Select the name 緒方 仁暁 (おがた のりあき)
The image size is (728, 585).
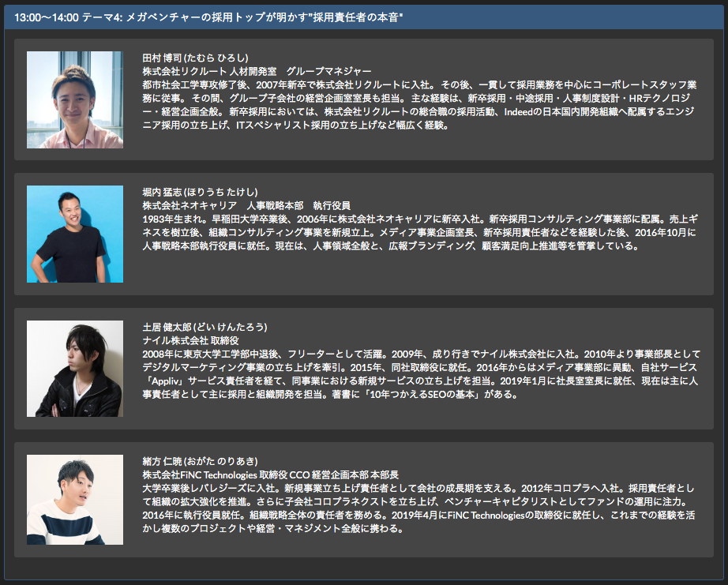[201, 461]
